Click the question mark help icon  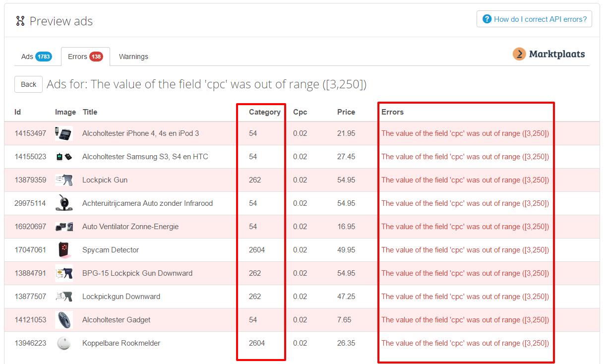point(487,19)
